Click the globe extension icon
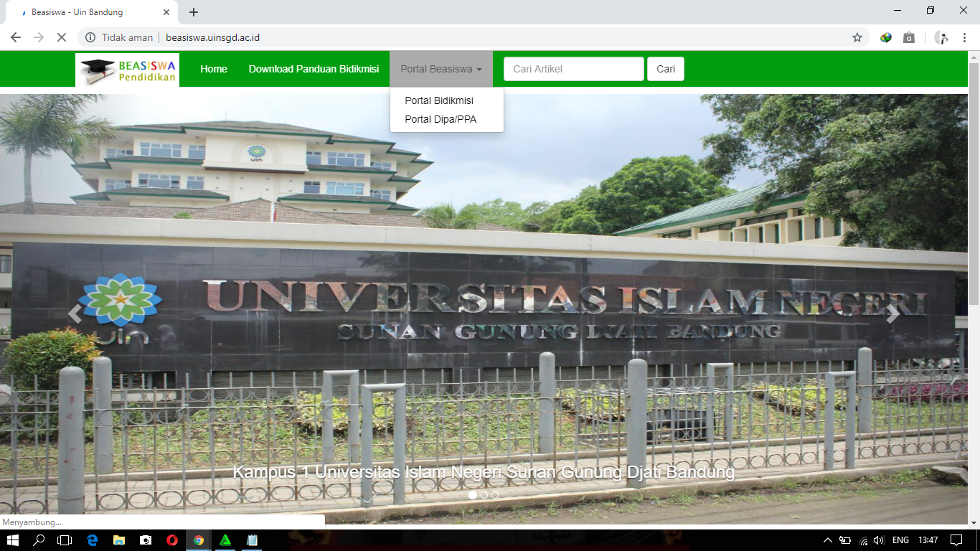 tap(885, 37)
